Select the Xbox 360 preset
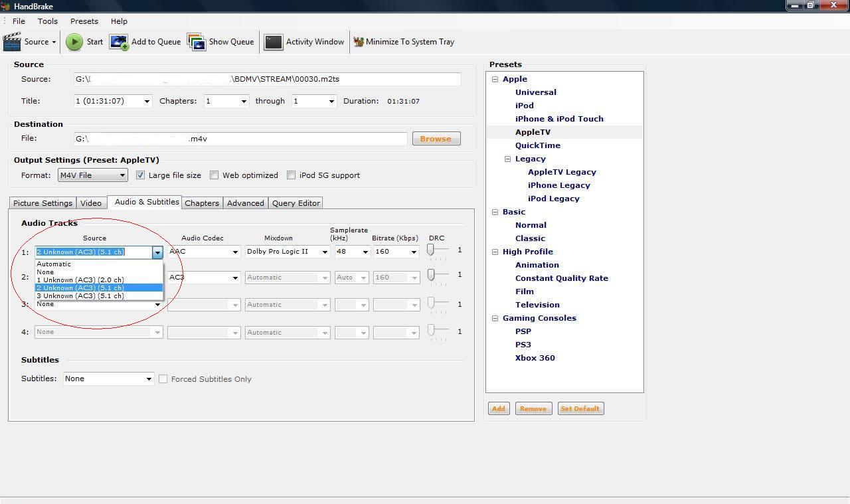Screen dimensions: 850x504 pos(535,358)
